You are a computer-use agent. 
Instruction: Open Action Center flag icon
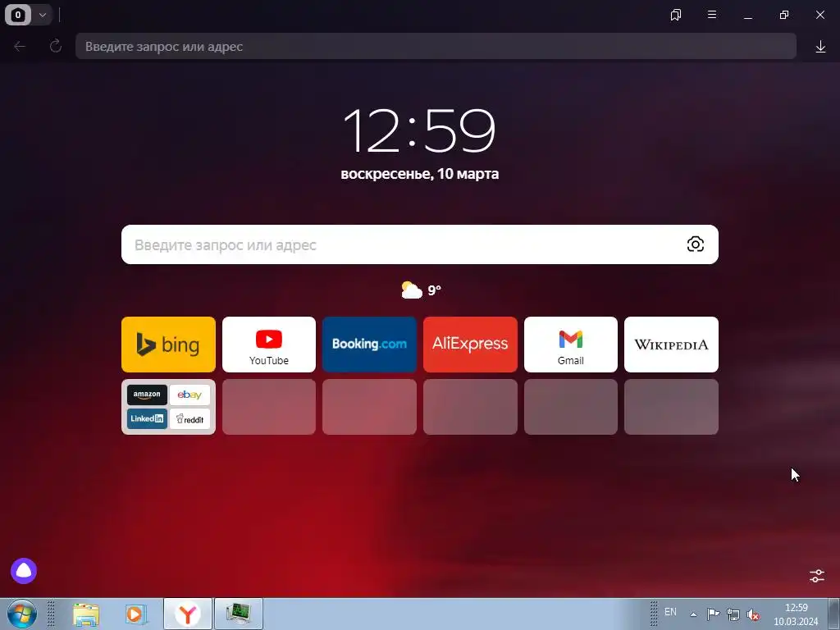click(713, 614)
